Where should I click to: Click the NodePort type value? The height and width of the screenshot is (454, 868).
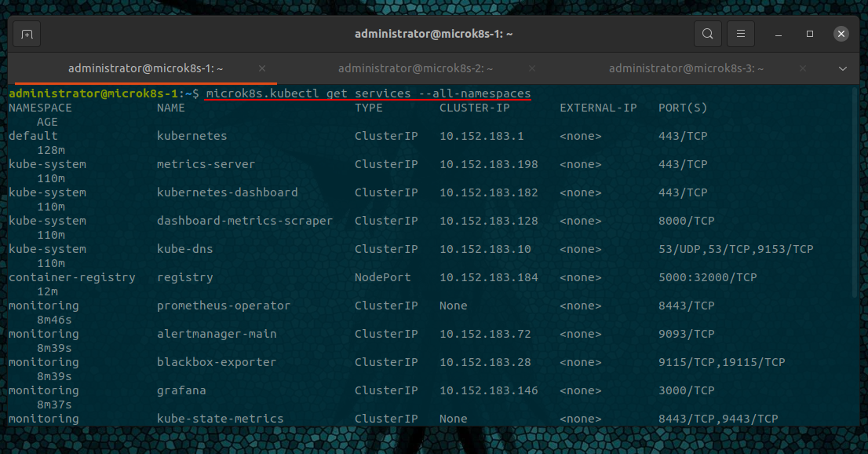point(382,277)
